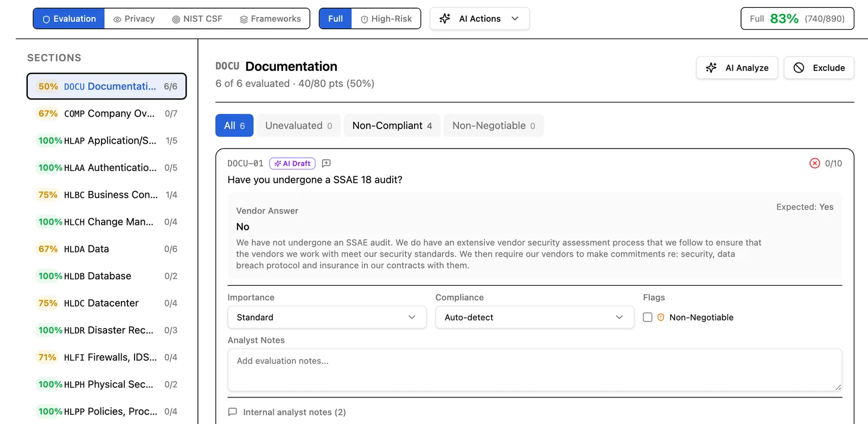Select the High-Risk mode toggle
The height and width of the screenshot is (424, 868).
(x=386, y=18)
